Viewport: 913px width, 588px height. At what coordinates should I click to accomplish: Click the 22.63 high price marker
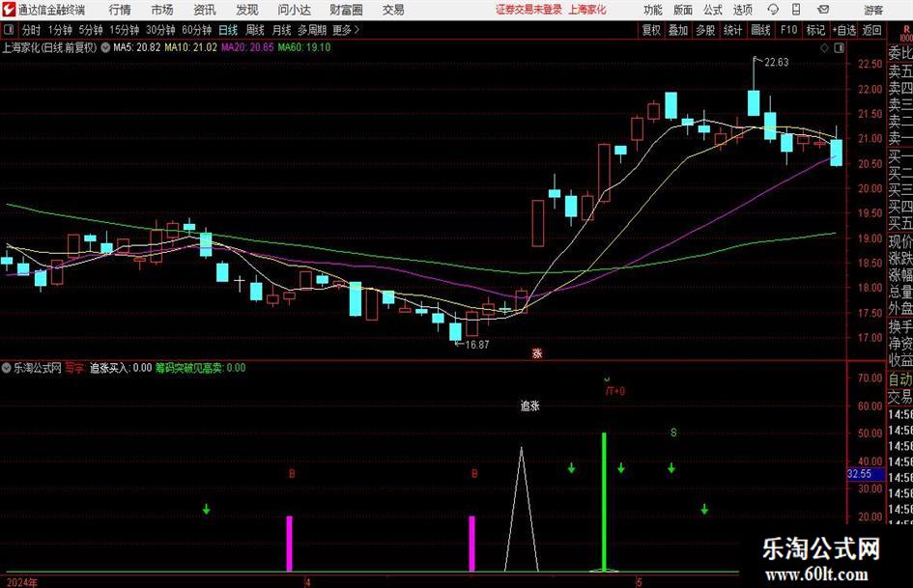[776, 63]
